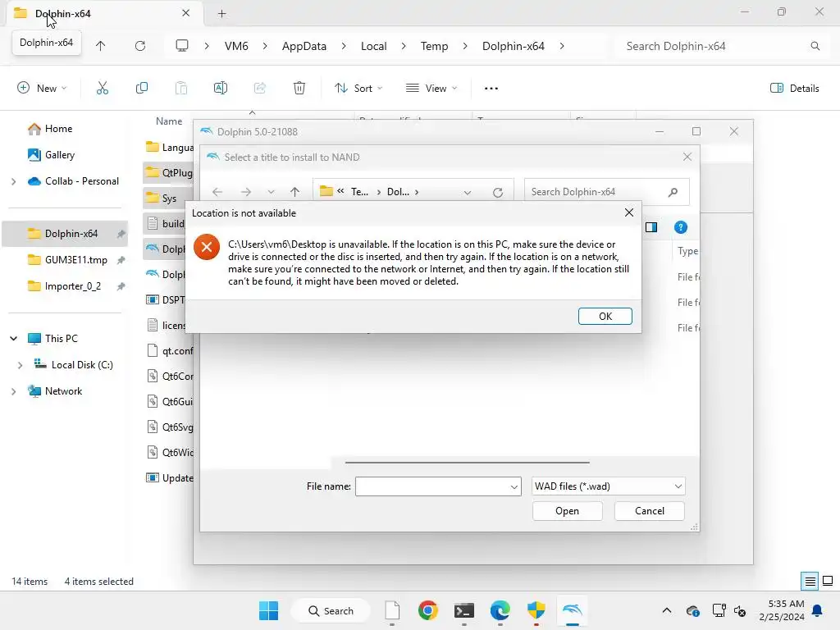Open the New dropdown in Explorer
The height and width of the screenshot is (630, 840).
tap(42, 88)
